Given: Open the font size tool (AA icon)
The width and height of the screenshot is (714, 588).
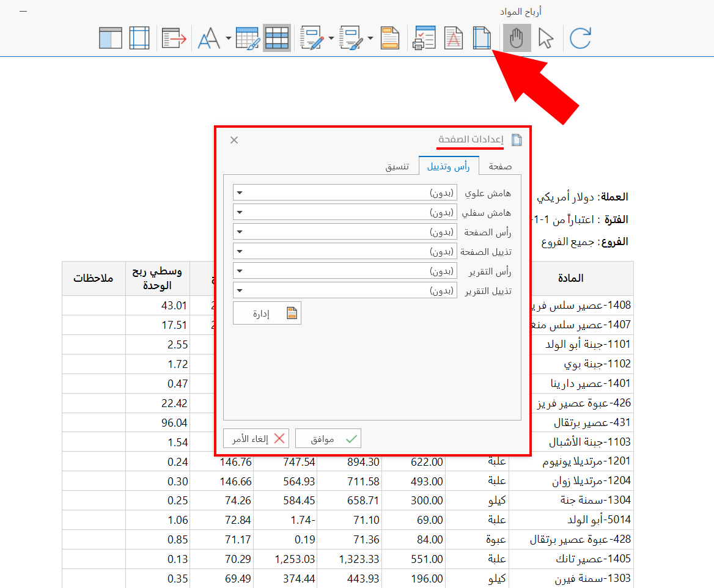Looking at the screenshot, I should click(209, 38).
